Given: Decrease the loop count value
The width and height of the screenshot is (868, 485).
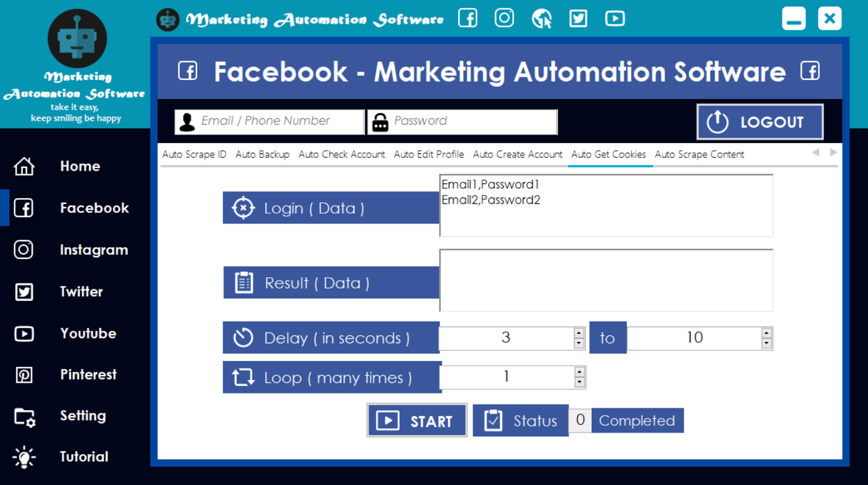Looking at the screenshot, I should click(580, 382).
